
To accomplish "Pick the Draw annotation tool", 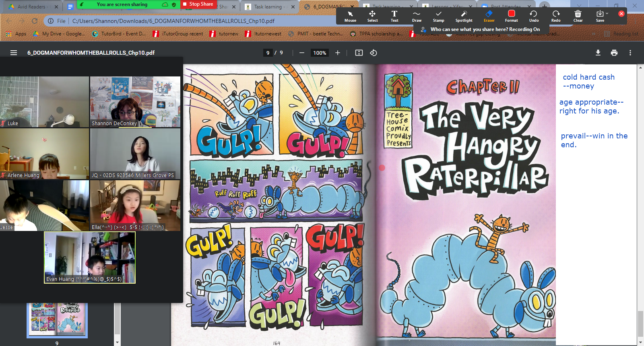I will (417, 16).
